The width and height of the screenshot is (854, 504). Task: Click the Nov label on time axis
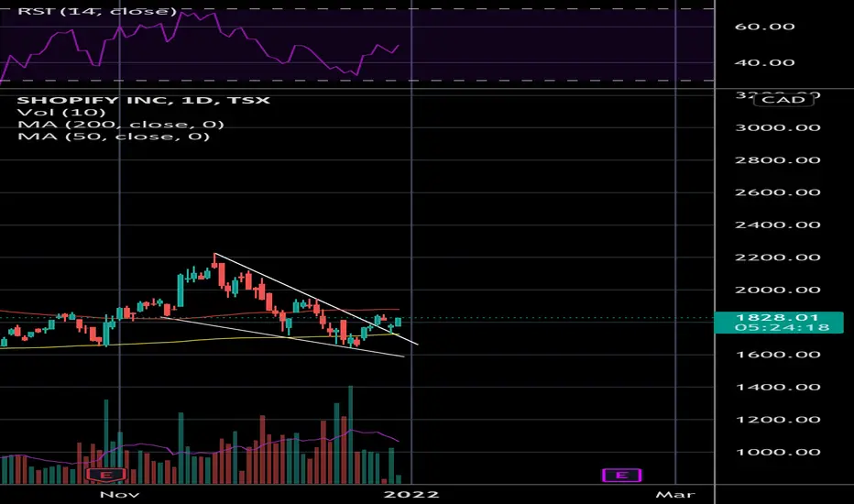point(120,494)
